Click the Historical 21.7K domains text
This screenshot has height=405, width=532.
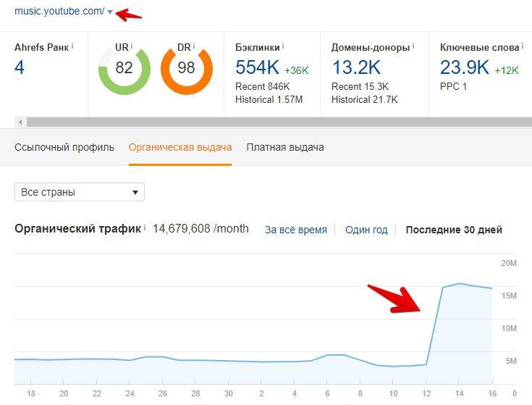364,99
